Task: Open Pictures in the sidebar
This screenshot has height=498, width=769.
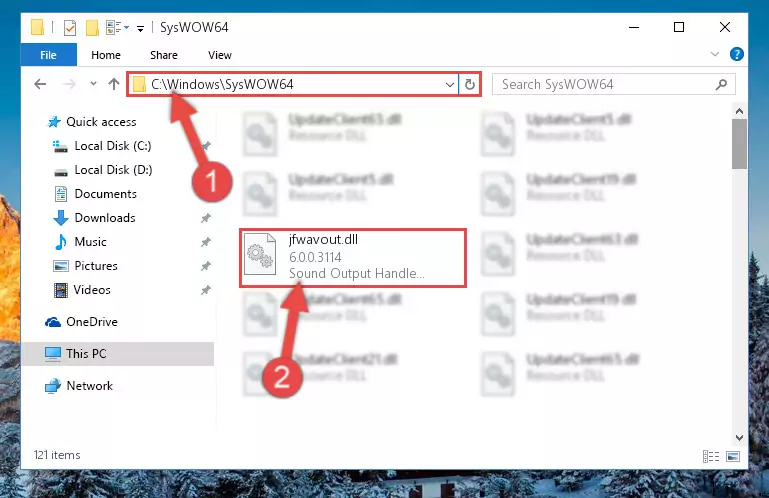Action: [x=96, y=266]
